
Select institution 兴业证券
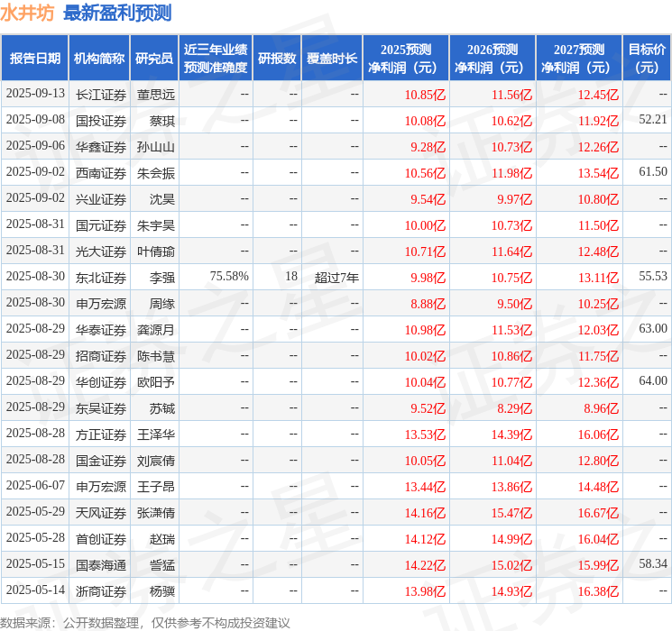101,199
